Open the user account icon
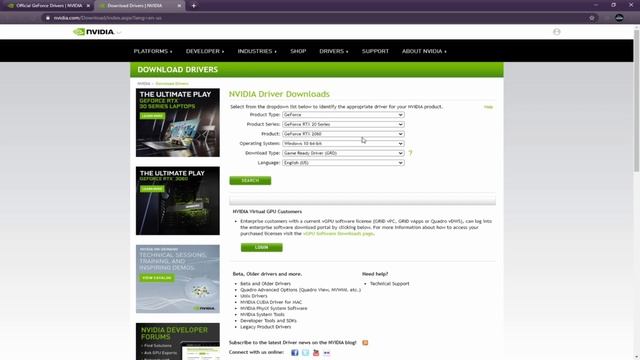640x360 pixels. [556, 32]
